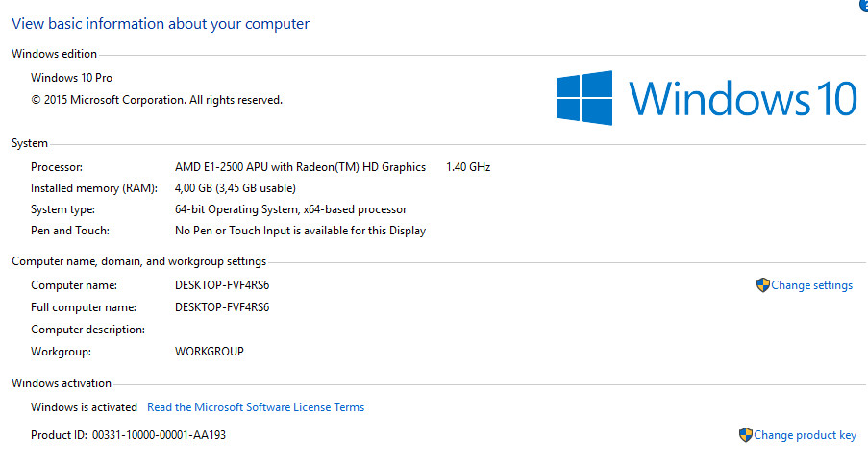Click the 'Processor:' label
Viewport: 868px width, 465px height.
[x=57, y=167]
